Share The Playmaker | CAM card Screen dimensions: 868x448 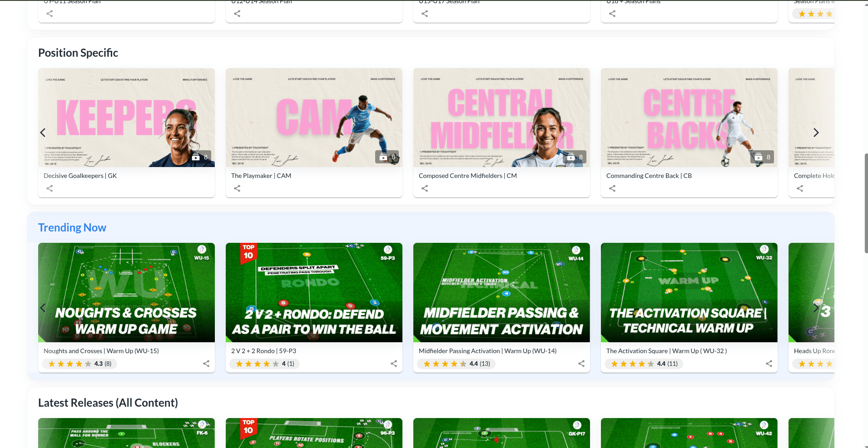[237, 188]
